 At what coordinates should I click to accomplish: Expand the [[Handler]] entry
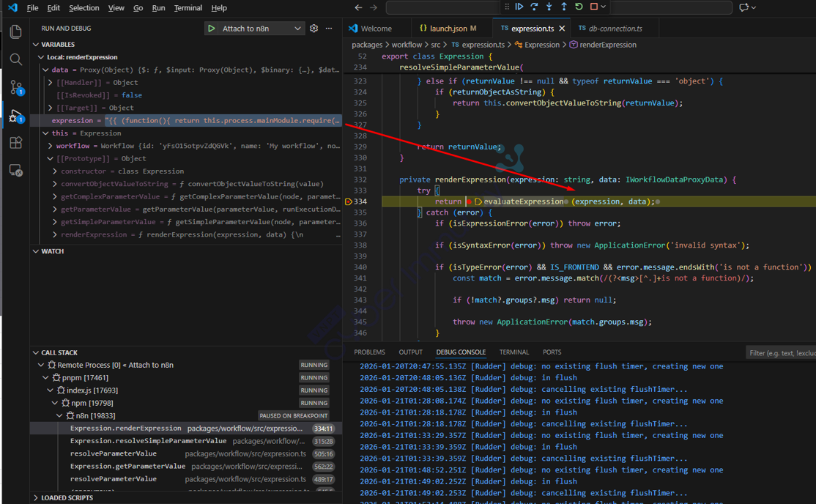click(50, 82)
